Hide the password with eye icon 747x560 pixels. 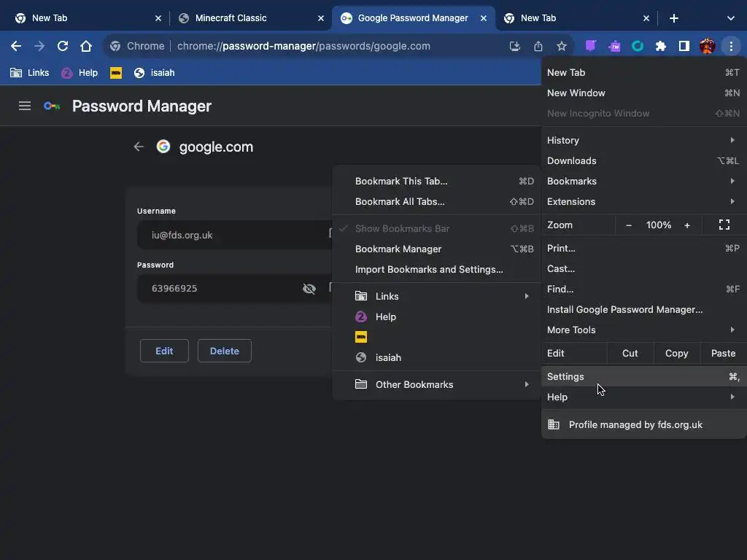pos(309,289)
